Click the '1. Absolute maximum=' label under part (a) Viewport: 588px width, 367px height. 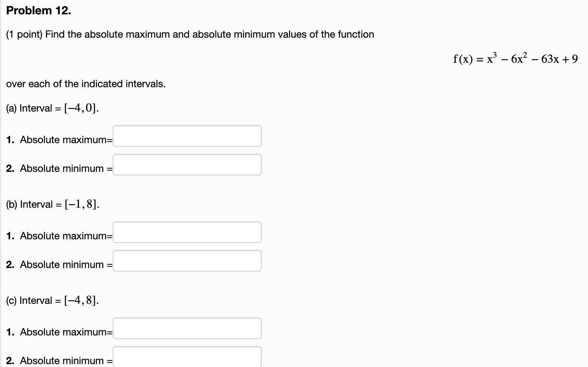point(59,140)
